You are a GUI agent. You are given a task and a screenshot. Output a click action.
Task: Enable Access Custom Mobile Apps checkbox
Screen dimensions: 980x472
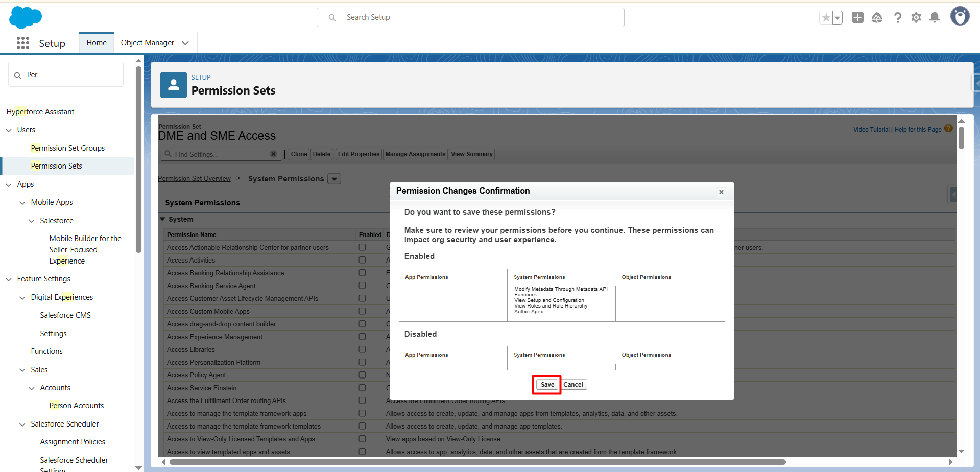tap(362, 311)
